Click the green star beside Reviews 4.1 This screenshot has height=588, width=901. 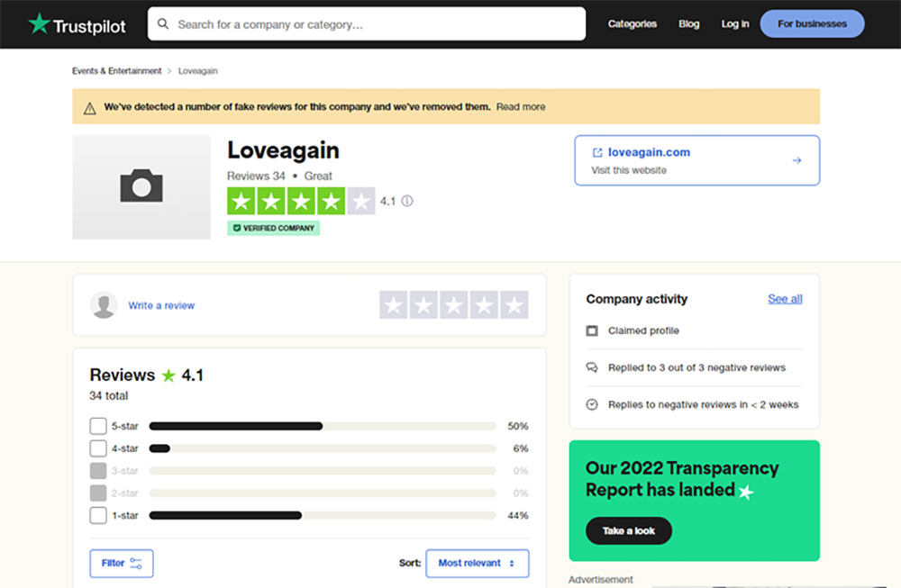pyautogui.click(x=168, y=375)
